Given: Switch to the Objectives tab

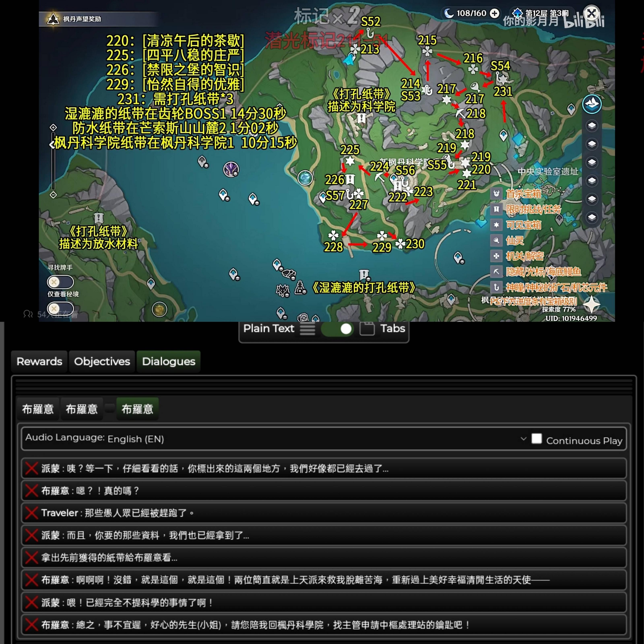Looking at the screenshot, I should [x=102, y=361].
